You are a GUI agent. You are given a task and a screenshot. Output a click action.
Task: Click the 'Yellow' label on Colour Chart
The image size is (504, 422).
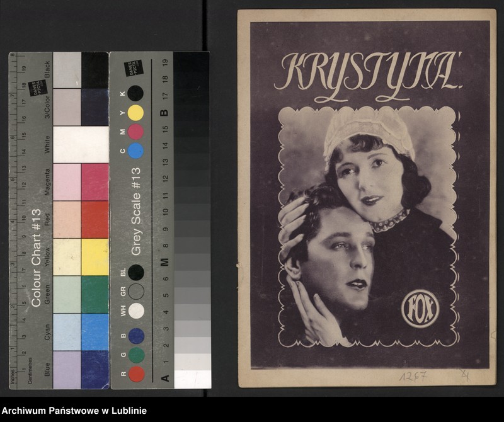[x=47, y=257]
